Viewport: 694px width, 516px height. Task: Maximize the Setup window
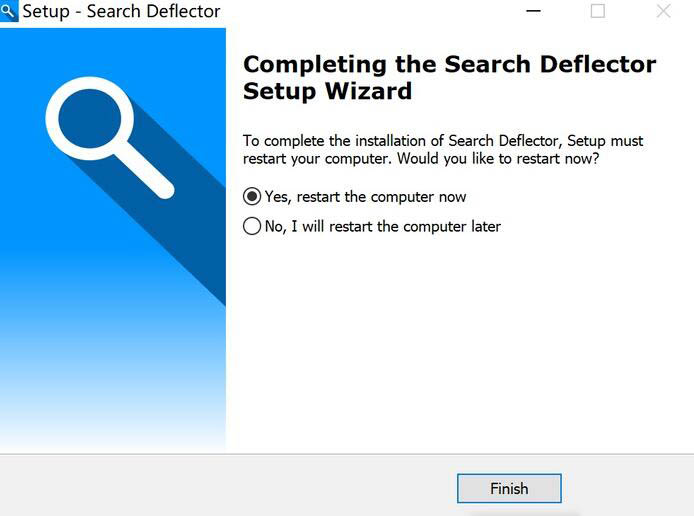[x=598, y=12]
